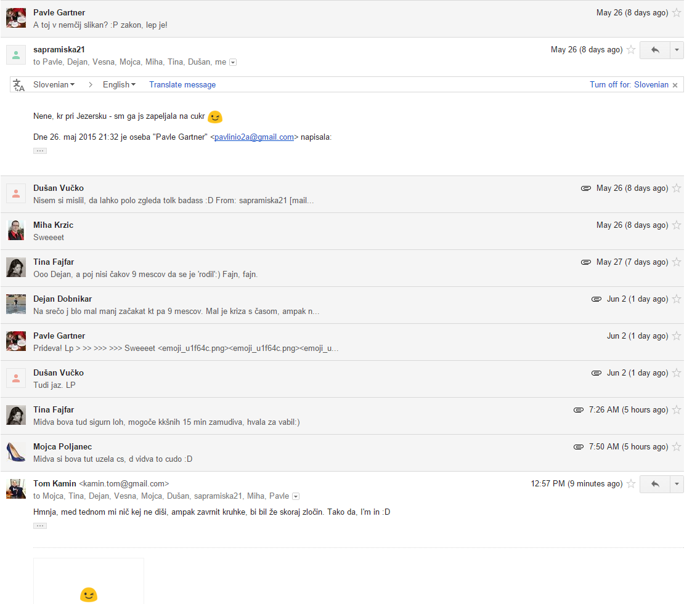Viewport: 700px width, 604px height.
Task: Reply to Tom Kamin's message with arrow icon
Action: pos(654,484)
